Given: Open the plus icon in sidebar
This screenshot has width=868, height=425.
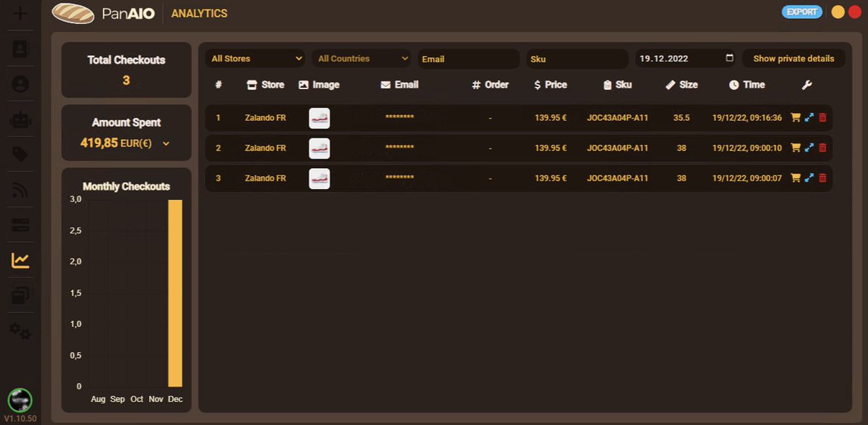Looking at the screenshot, I should tap(20, 13).
